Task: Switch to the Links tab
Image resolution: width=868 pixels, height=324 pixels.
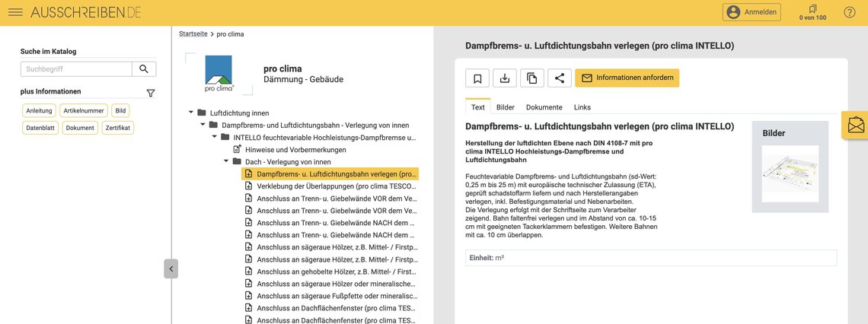Action: [x=582, y=107]
